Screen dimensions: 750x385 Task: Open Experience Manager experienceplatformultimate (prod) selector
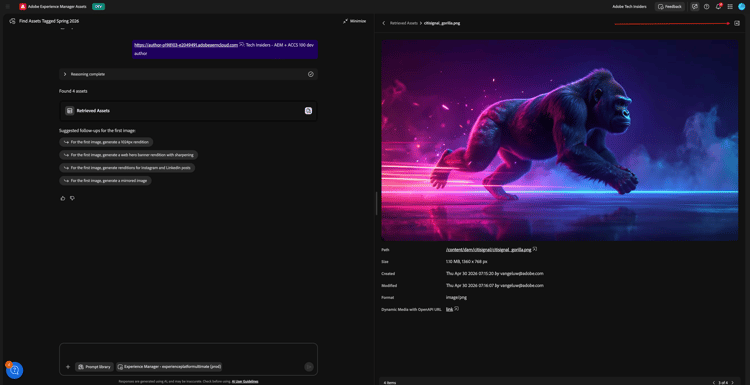click(x=169, y=367)
